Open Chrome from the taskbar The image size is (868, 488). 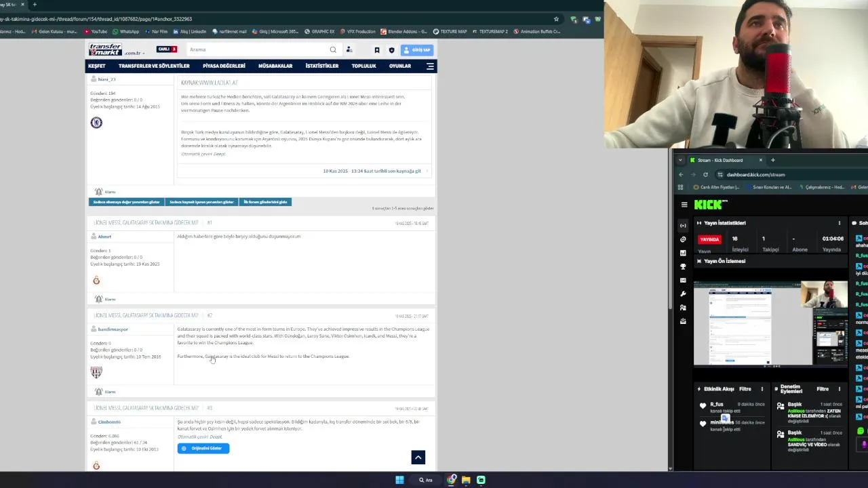point(452,480)
